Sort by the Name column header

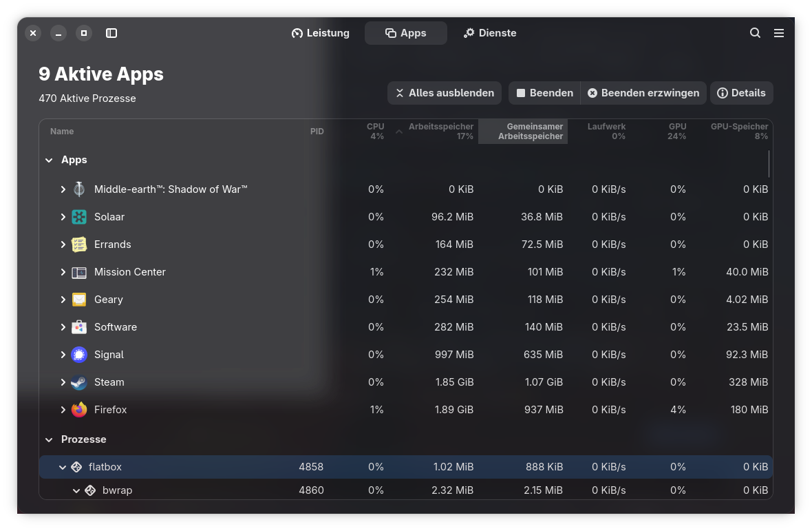coord(62,132)
